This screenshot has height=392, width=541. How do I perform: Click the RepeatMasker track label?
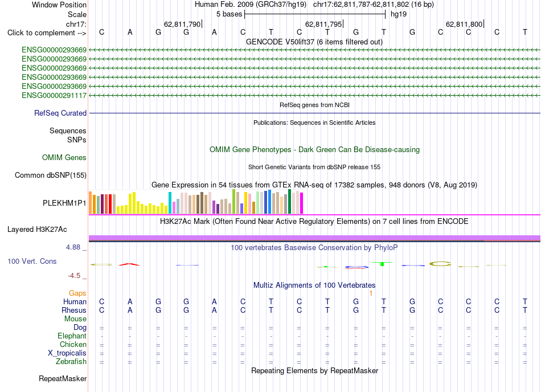click(x=63, y=378)
